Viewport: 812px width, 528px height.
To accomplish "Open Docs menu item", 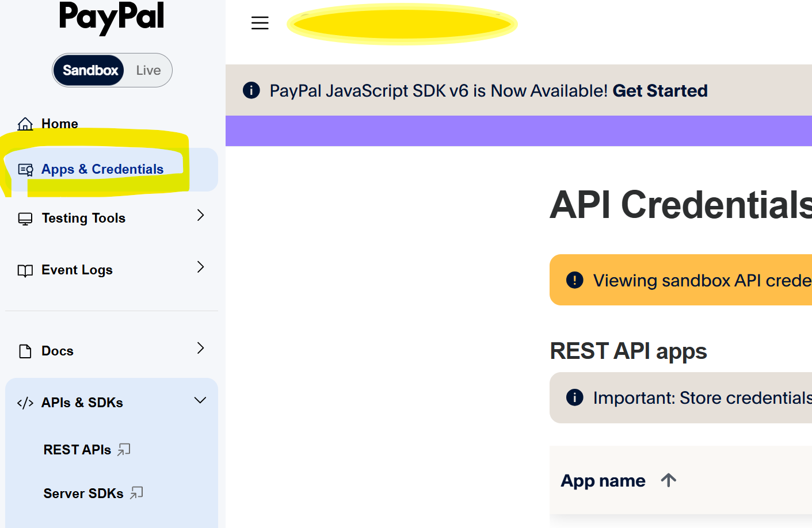I will tap(58, 351).
